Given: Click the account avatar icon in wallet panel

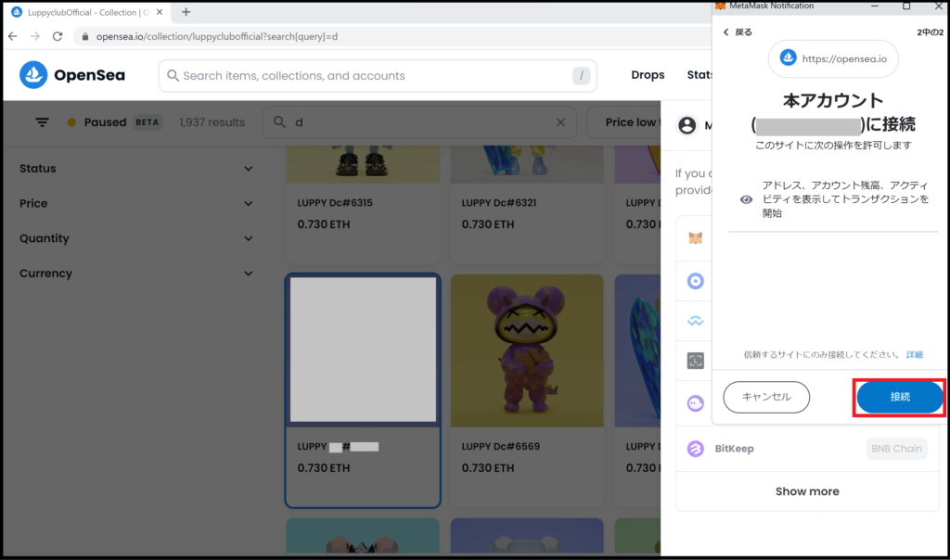Looking at the screenshot, I should [x=687, y=125].
